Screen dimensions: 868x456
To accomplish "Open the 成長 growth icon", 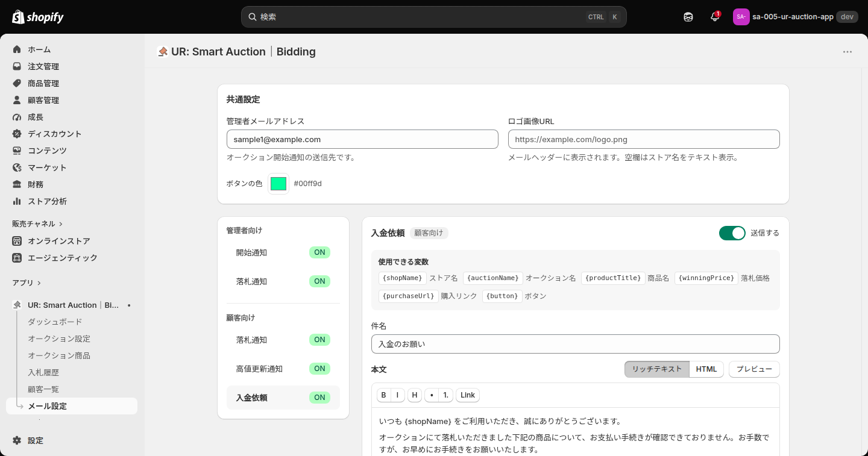I will (17, 117).
